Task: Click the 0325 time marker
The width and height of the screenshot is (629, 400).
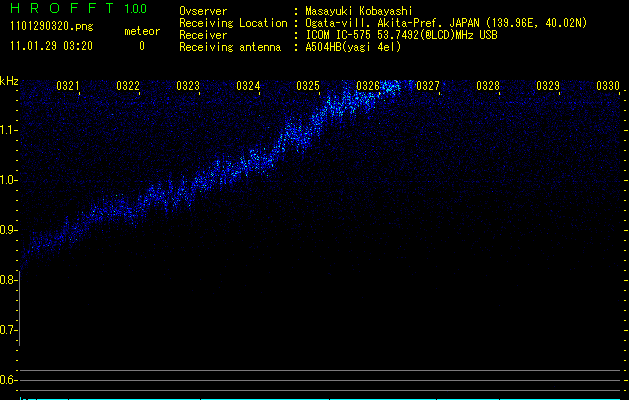Action: pyautogui.click(x=308, y=86)
